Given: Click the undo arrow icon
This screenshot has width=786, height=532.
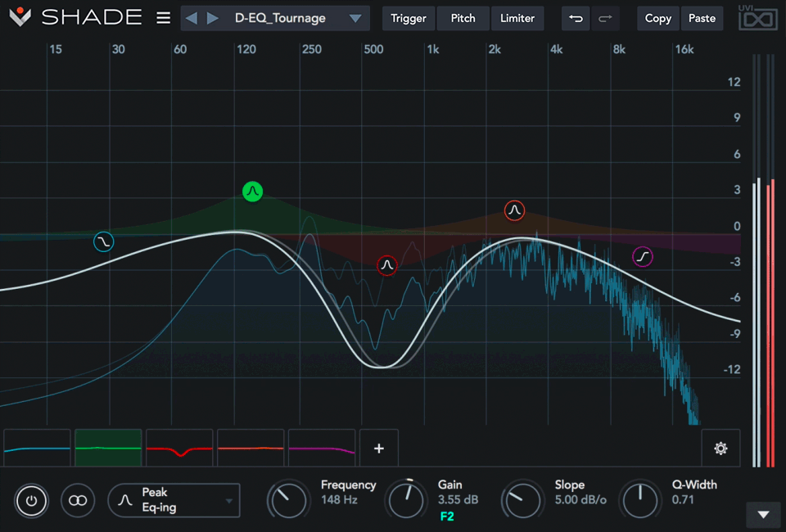Looking at the screenshot, I should tap(576, 18).
